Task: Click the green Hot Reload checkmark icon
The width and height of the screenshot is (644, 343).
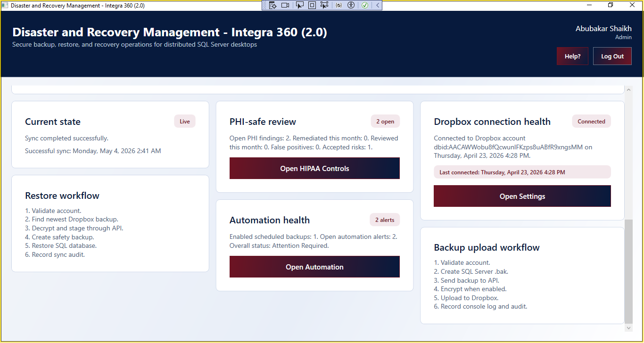Action: pos(365,5)
